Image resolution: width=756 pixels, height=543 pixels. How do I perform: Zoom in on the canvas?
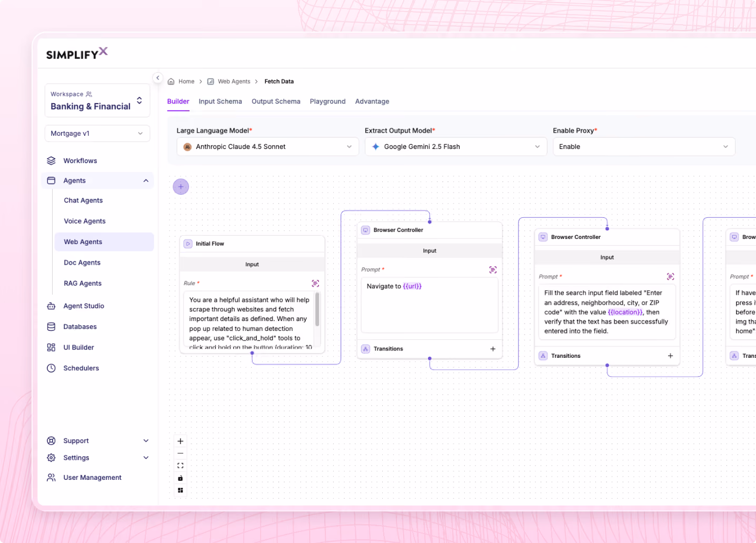coord(181,441)
